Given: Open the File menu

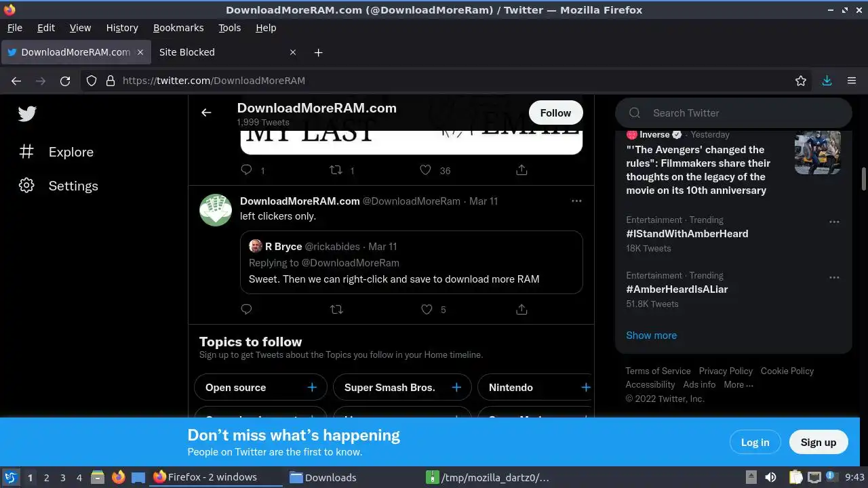Looking at the screenshot, I should pyautogui.click(x=14, y=28).
